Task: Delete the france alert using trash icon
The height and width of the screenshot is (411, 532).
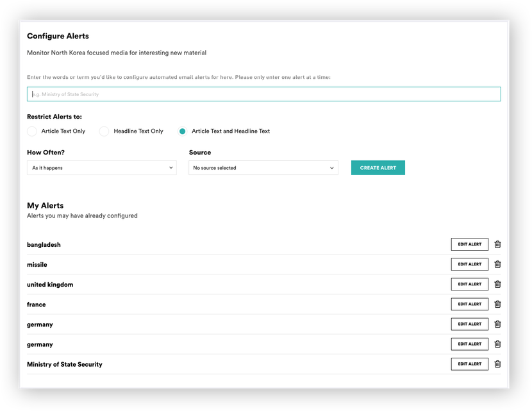Action: tap(497, 304)
